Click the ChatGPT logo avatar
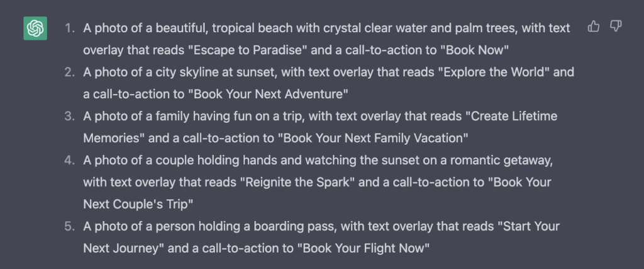 pos(35,29)
